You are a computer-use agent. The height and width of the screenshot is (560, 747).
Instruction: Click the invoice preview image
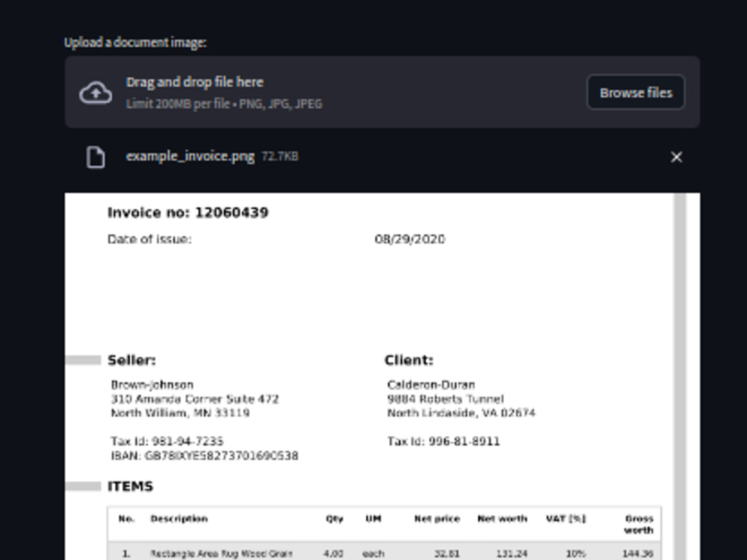(x=382, y=376)
